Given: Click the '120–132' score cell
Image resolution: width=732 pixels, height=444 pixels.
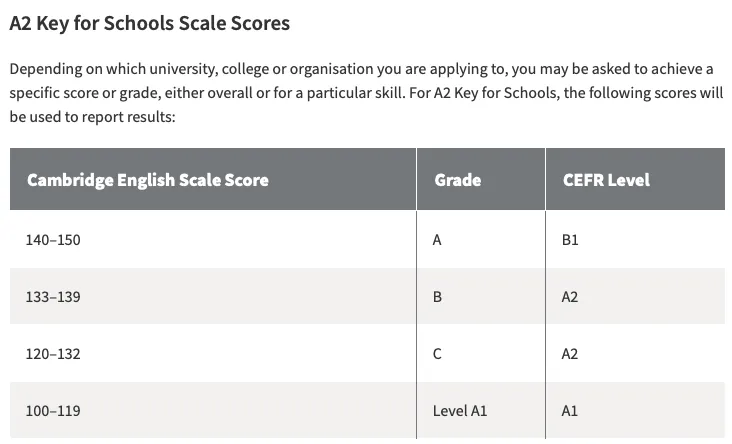Looking at the screenshot, I should click(53, 354).
